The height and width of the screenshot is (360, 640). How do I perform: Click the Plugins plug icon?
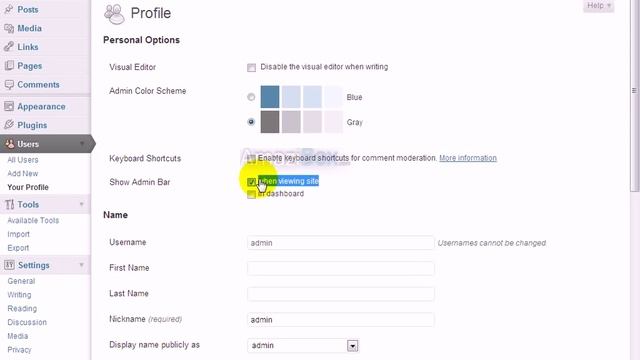coord(9,125)
